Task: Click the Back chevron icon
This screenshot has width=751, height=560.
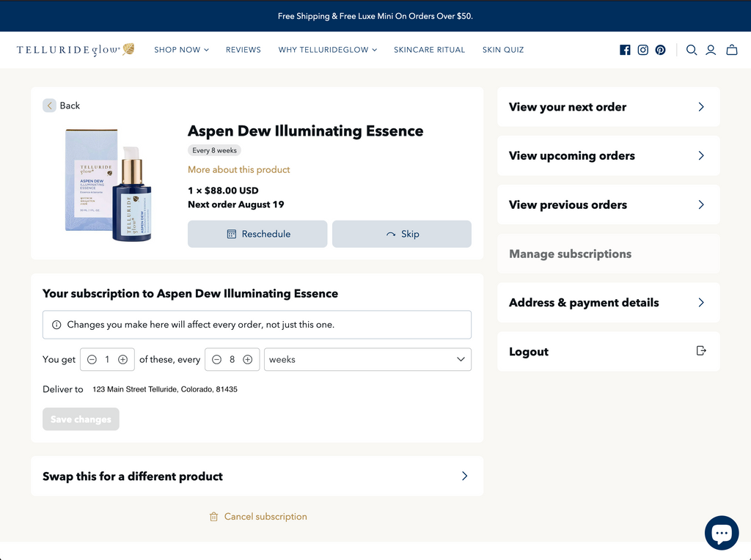Action: (49, 106)
